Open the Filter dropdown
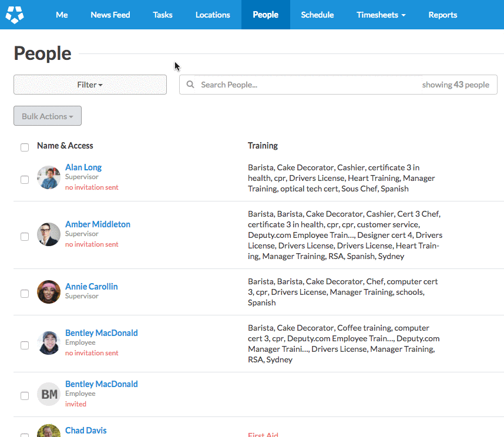The height and width of the screenshot is (437, 504). [x=90, y=85]
